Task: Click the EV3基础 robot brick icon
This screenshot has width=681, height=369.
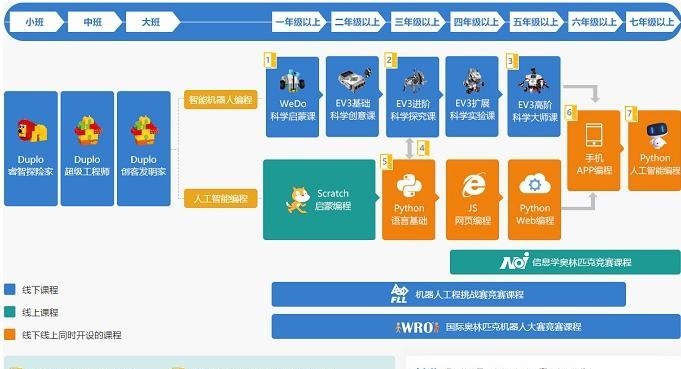Action: [354, 79]
